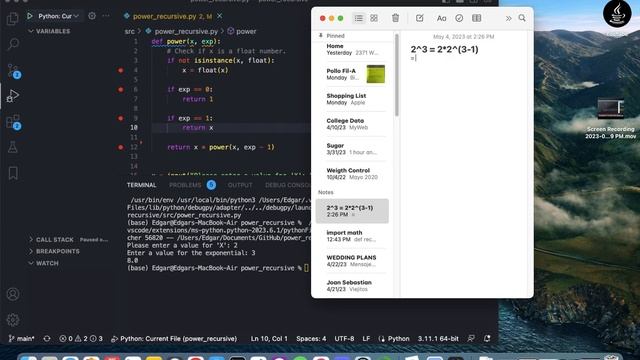
Task: Synchronize changes in status bar
Action: (x=47, y=338)
